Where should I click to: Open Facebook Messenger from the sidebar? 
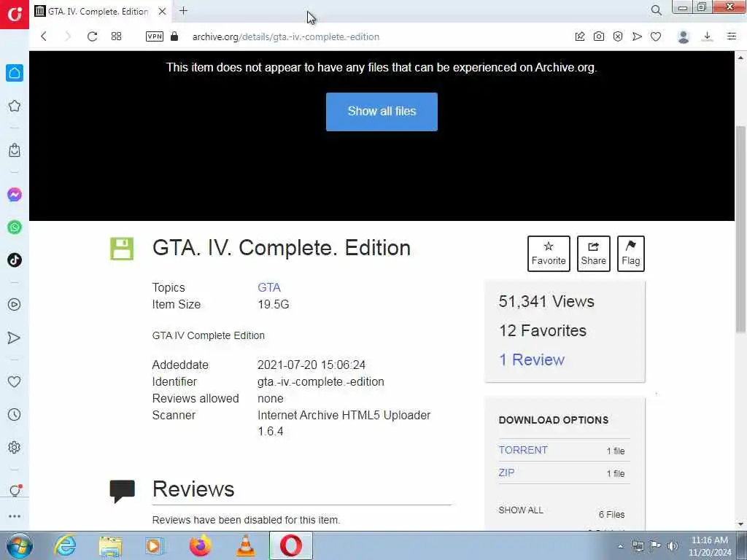pos(15,194)
